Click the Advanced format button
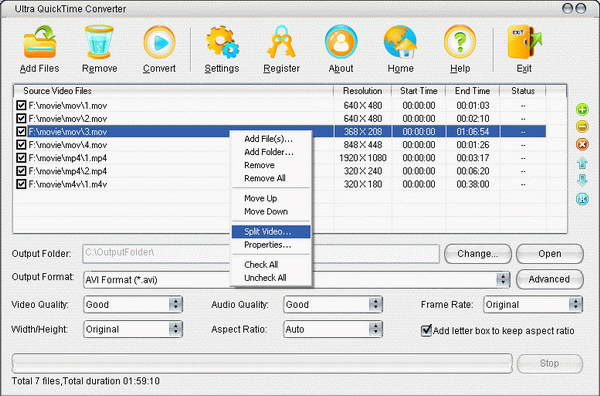The image size is (600, 396). click(x=549, y=279)
